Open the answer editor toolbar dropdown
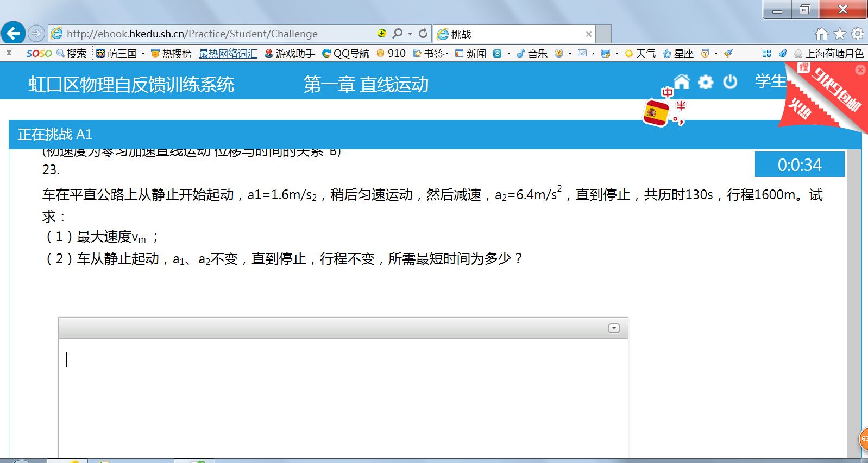This screenshot has height=463, width=868. (614, 328)
